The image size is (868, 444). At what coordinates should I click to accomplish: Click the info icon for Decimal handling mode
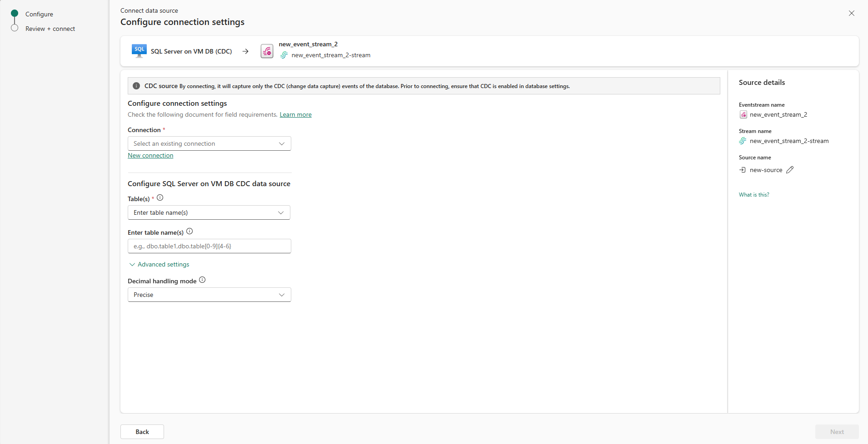(x=202, y=280)
